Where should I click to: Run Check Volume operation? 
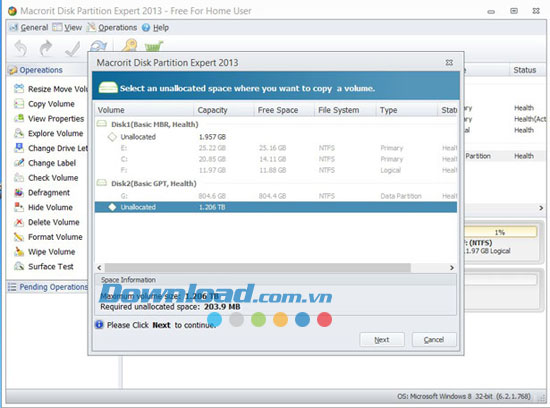(x=46, y=178)
